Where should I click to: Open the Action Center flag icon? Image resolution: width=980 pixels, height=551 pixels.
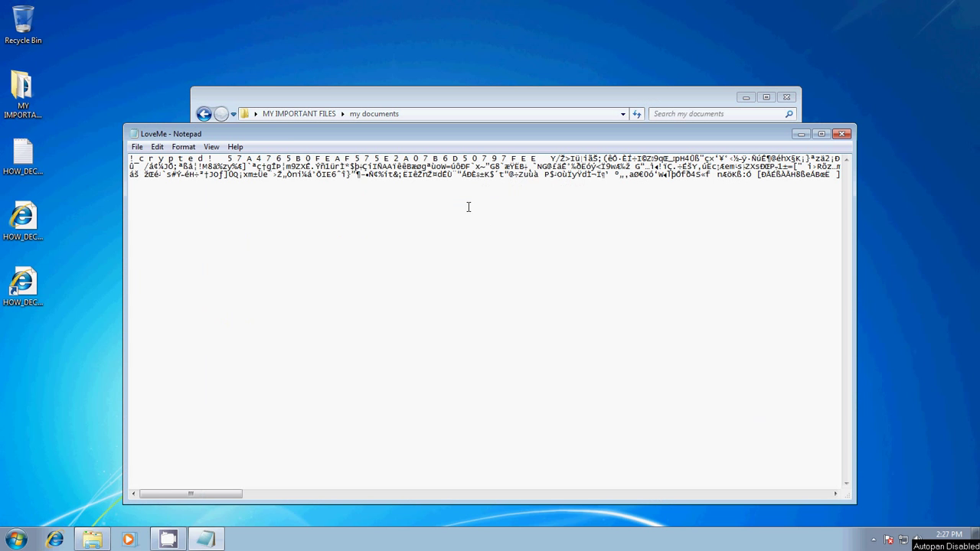click(x=889, y=540)
